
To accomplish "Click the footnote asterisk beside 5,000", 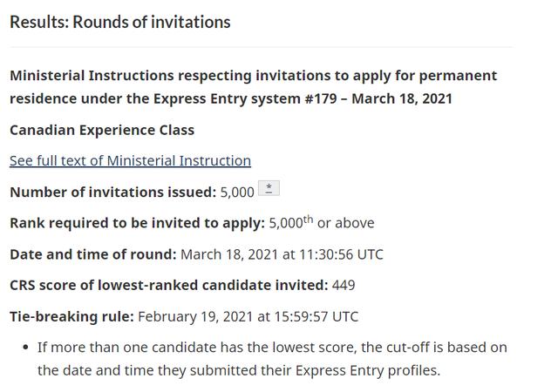I will tap(270, 189).
